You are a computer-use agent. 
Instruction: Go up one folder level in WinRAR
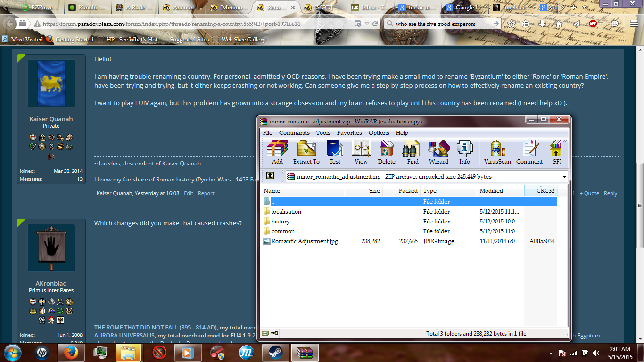270,176
